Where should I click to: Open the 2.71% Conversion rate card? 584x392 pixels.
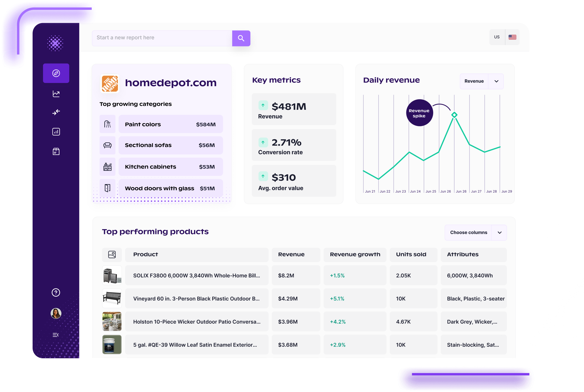[294, 145]
